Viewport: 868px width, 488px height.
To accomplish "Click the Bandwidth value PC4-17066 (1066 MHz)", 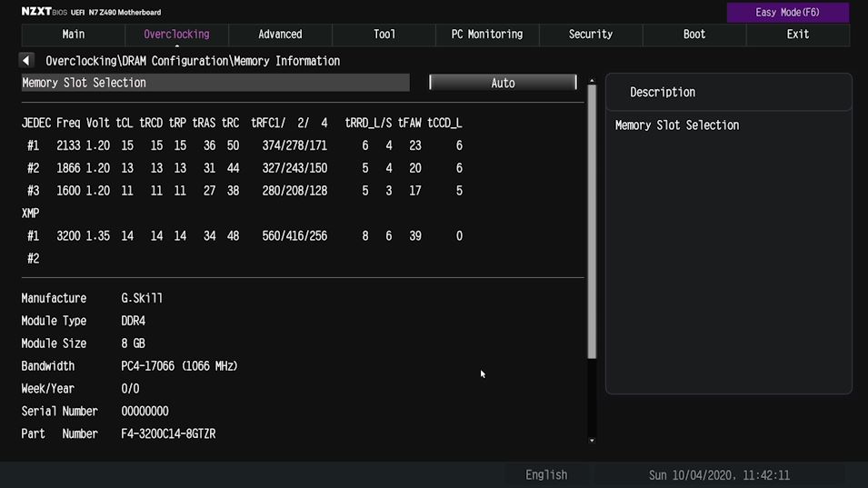I will point(179,366).
